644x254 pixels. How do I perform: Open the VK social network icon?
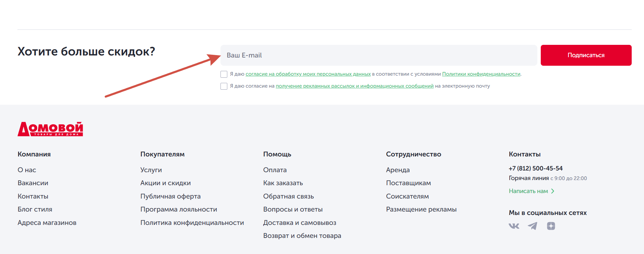[x=514, y=226]
